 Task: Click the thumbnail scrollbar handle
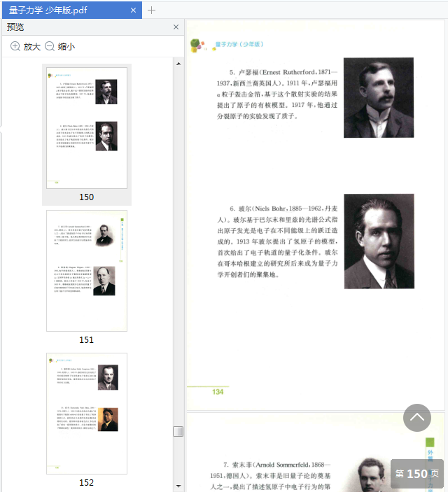(x=178, y=431)
